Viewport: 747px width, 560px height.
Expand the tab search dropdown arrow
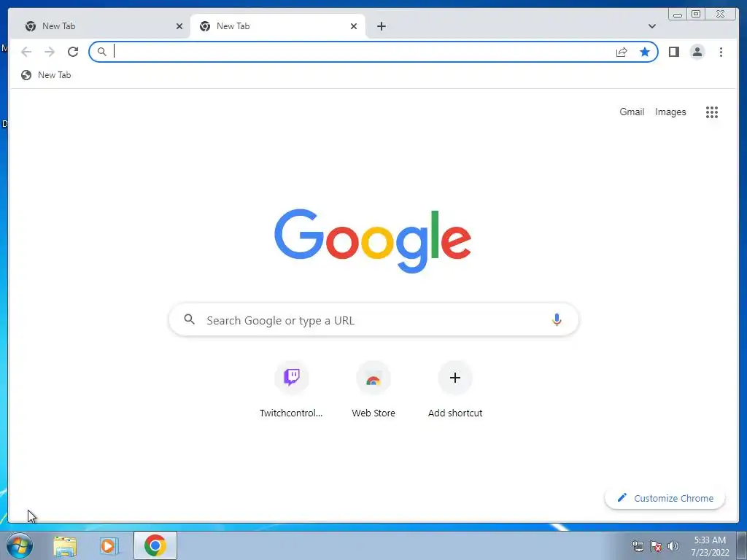(651, 26)
